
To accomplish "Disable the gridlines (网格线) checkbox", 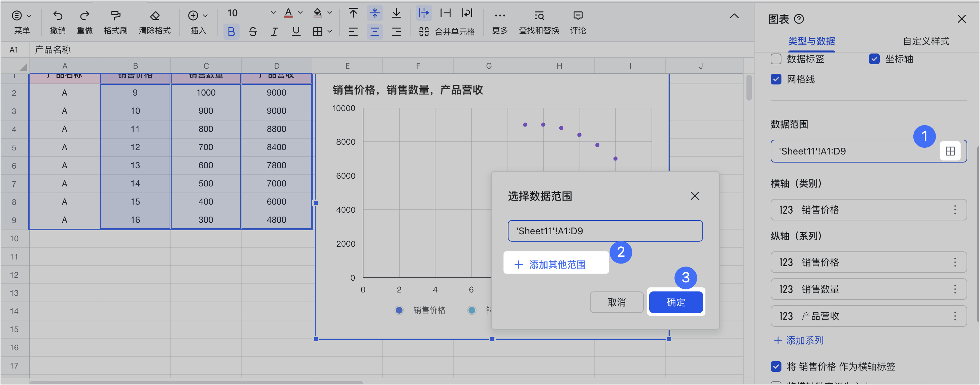I will 776,79.
